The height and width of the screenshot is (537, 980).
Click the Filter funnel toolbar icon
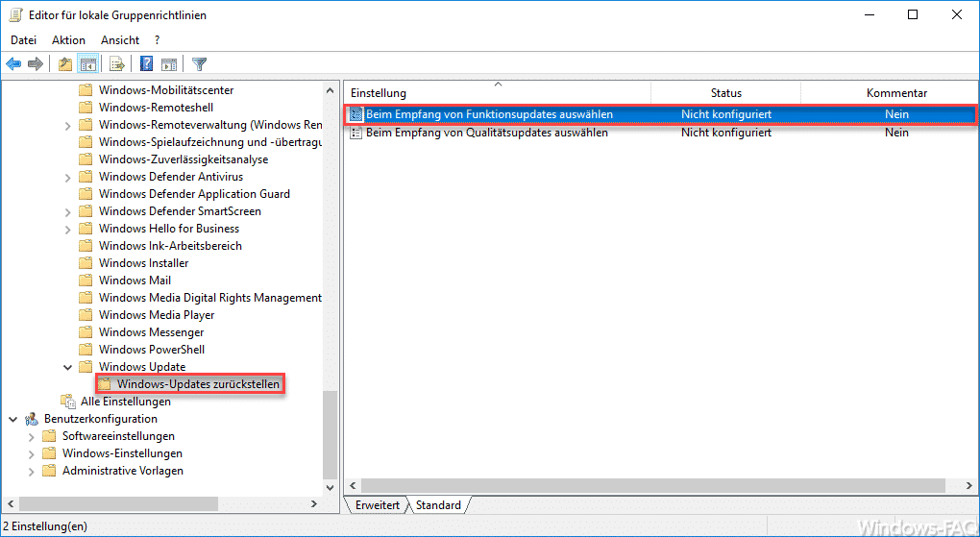(199, 63)
